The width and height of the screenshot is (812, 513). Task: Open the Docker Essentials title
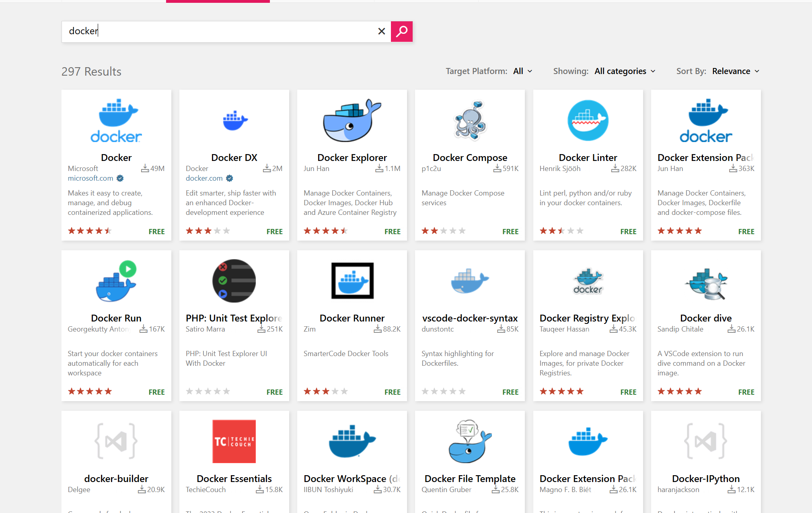click(234, 478)
